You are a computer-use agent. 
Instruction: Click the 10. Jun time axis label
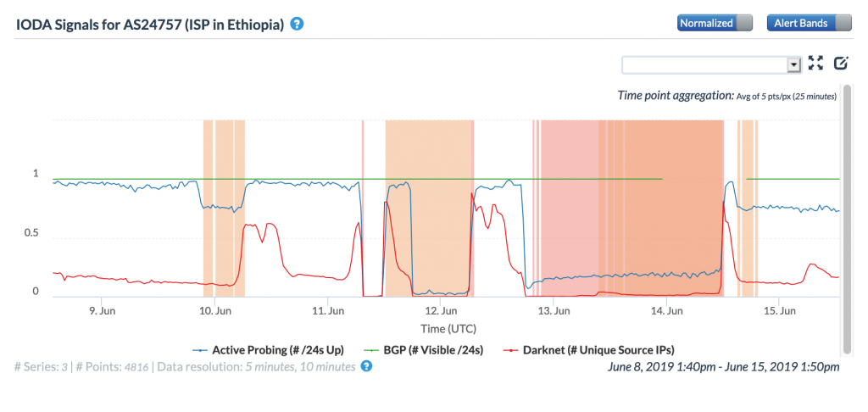coord(215,311)
